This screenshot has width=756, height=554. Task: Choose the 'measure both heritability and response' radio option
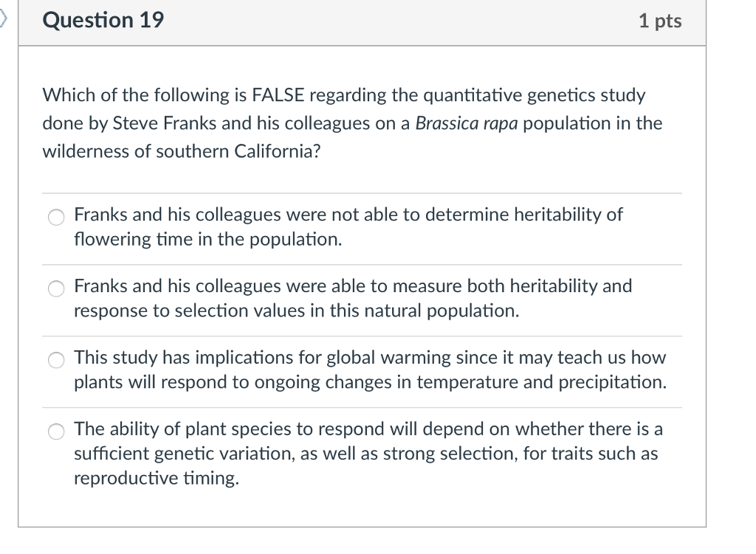point(56,288)
